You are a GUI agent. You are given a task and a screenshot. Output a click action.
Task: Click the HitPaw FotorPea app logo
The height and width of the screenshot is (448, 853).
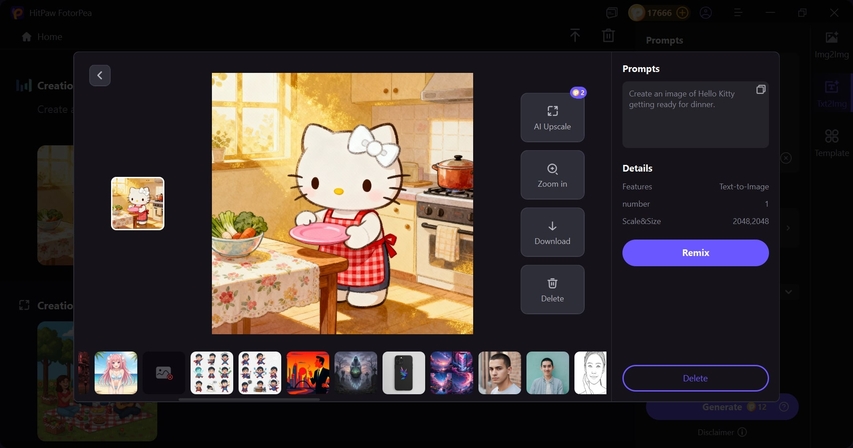tap(17, 13)
